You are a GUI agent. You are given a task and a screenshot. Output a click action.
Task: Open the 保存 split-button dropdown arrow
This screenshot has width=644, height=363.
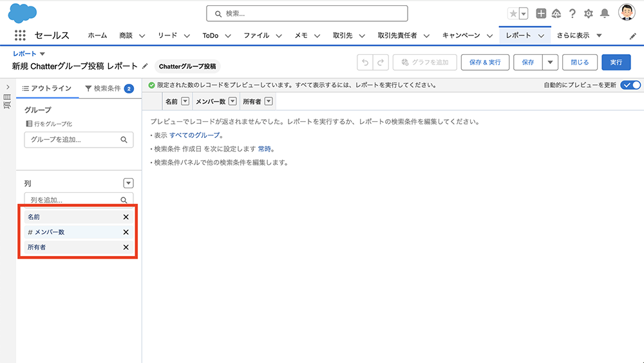click(550, 63)
